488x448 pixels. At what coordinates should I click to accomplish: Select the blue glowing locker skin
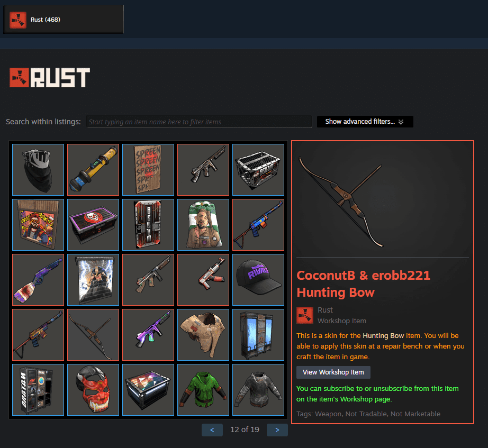pos(258,335)
